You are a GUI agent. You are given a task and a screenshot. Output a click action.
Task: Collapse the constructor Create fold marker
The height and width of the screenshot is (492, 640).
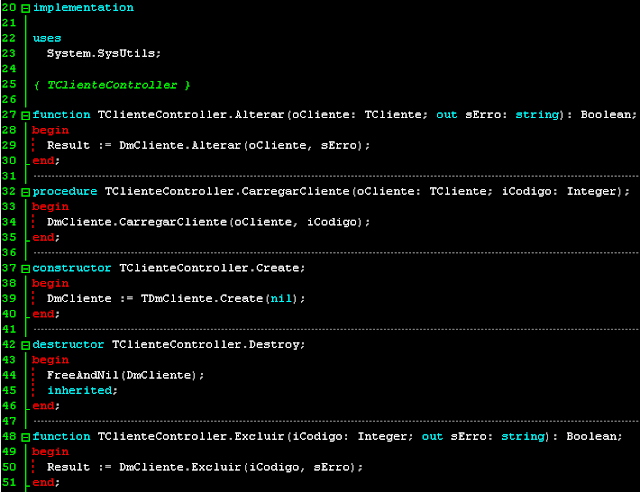pos(25,269)
